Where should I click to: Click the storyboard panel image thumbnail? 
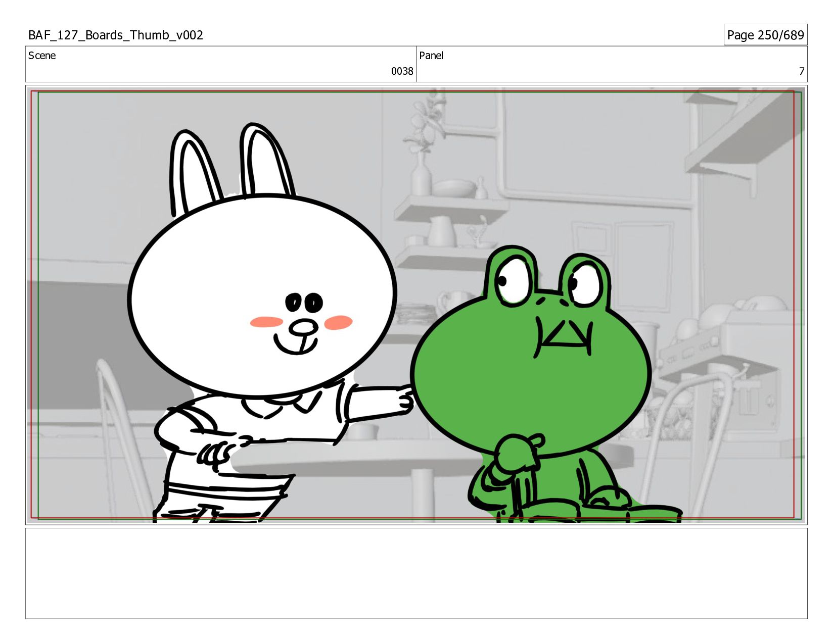416,305
